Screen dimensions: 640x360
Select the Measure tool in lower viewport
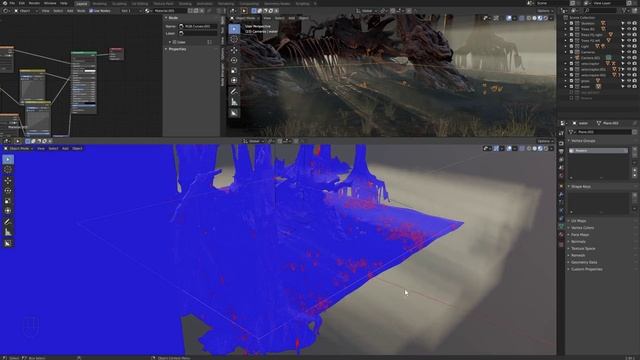[8, 232]
